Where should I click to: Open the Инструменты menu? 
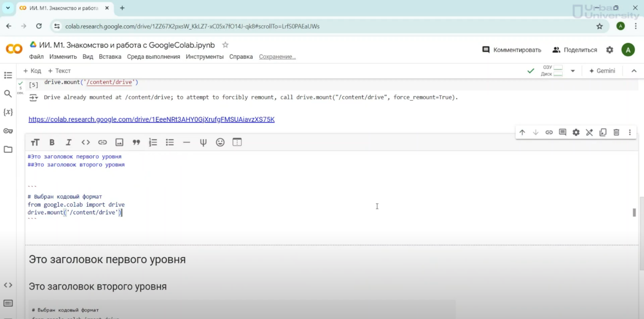click(x=205, y=57)
